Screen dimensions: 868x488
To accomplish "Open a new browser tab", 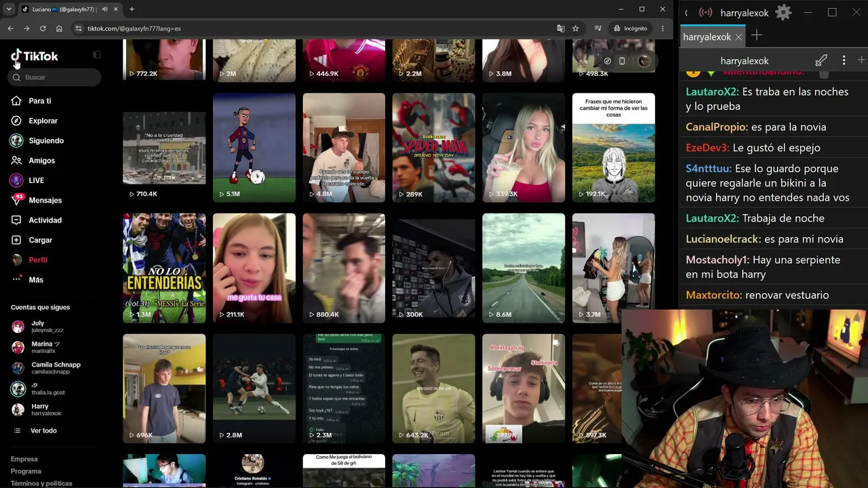I will click(x=132, y=9).
